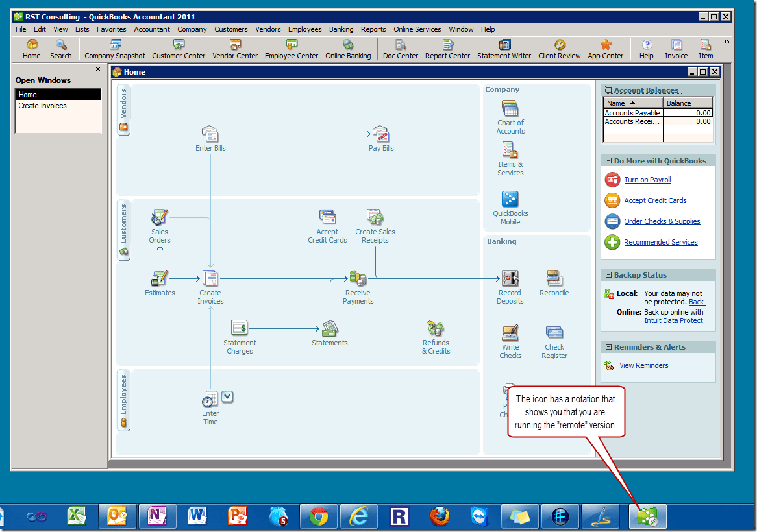Open the Statements icon
Screen dimensions: 757x532
[x=330, y=328]
